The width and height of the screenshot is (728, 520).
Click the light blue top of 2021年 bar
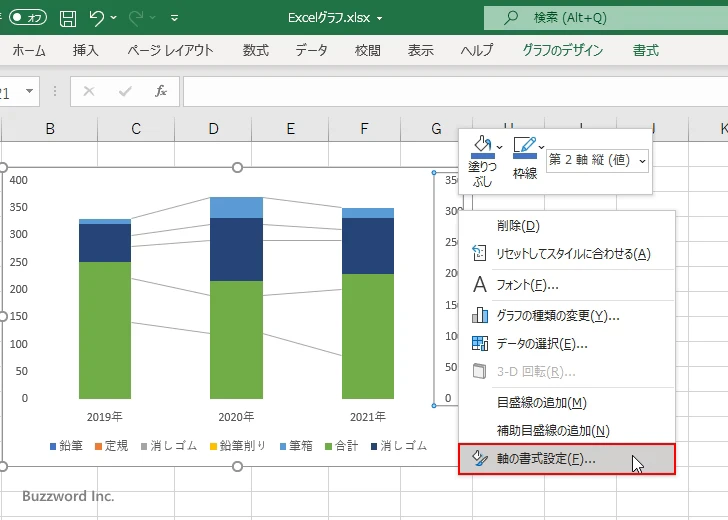pyautogui.click(x=368, y=213)
